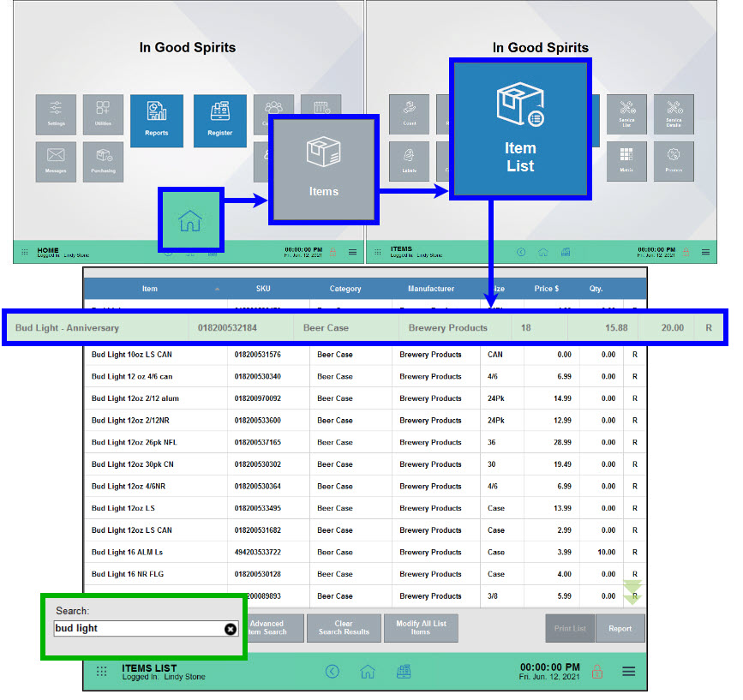The image size is (743, 700).
Task: Click the register icon in ITEMS status bar
Action: pyautogui.click(x=566, y=252)
